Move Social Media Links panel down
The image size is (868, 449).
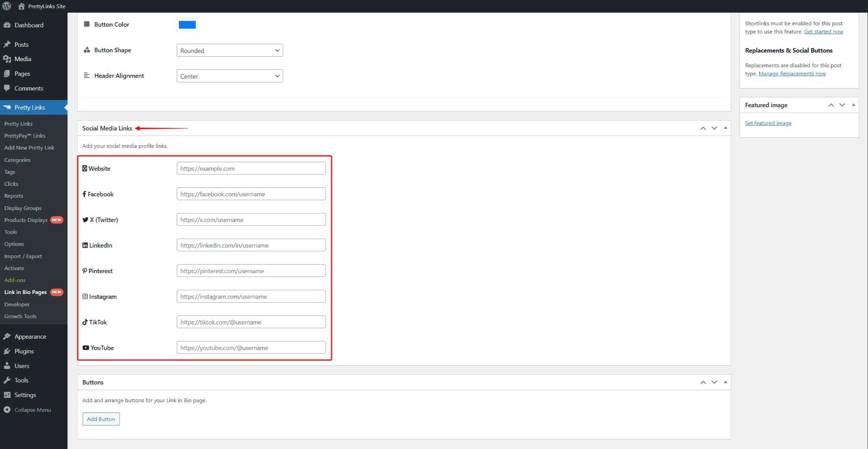[x=714, y=128]
